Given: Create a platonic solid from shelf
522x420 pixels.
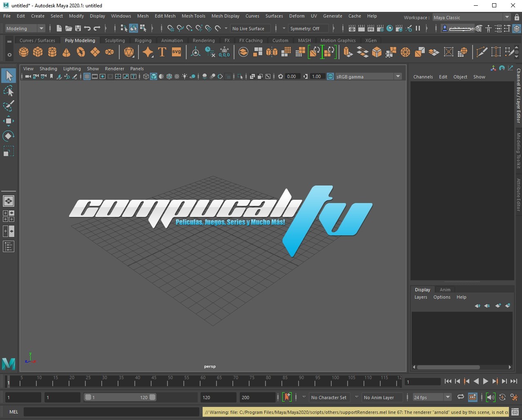Looking at the screenshot, I should pyautogui.click(x=129, y=52).
